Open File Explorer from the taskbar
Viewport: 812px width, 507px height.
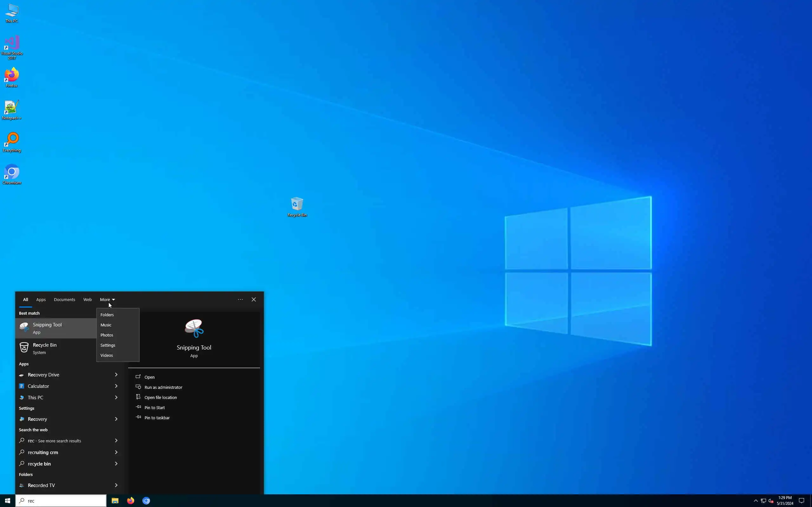click(x=115, y=501)
